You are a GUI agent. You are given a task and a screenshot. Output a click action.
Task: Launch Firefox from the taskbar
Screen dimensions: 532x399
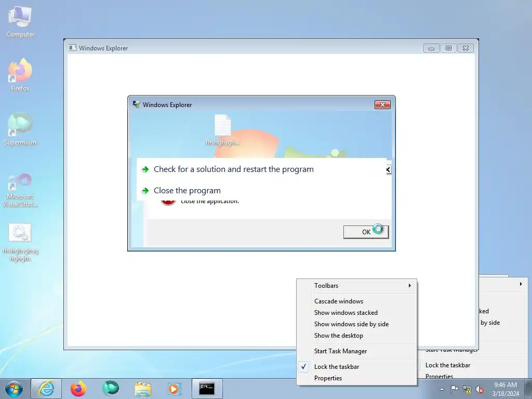(78, 389)
